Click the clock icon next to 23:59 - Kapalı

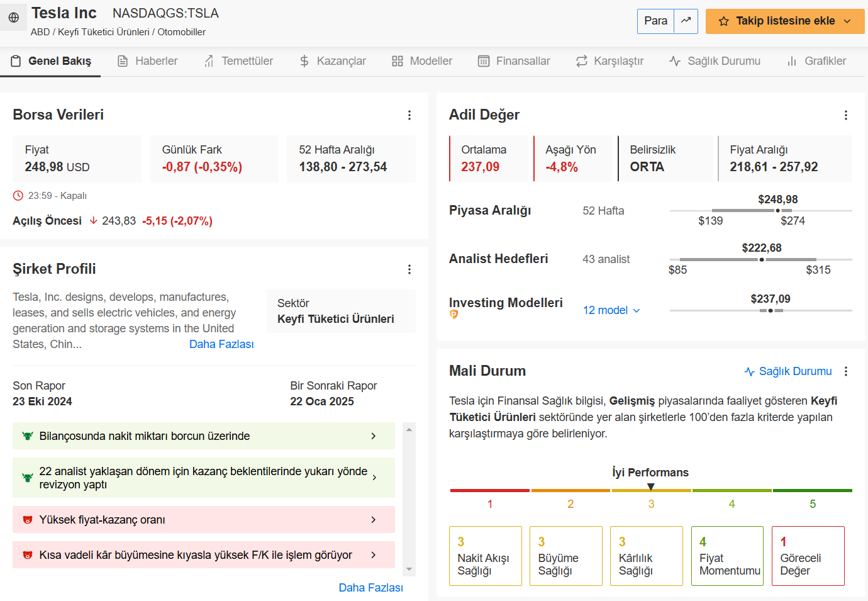18,196
